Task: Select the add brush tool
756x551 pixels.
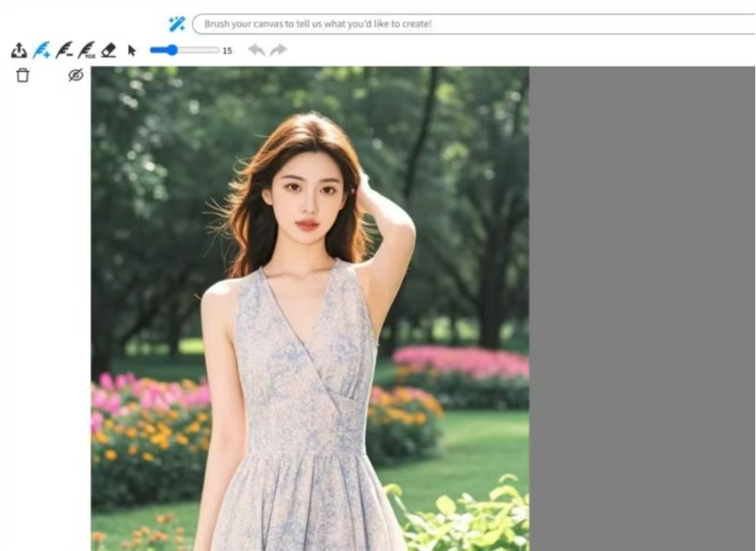Action: click(x=42, y=50)
